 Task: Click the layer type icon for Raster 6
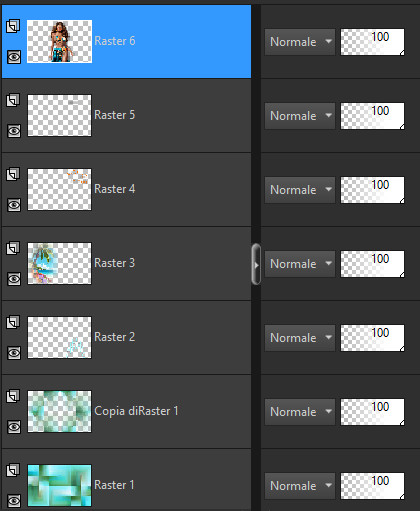coord(13,26)
